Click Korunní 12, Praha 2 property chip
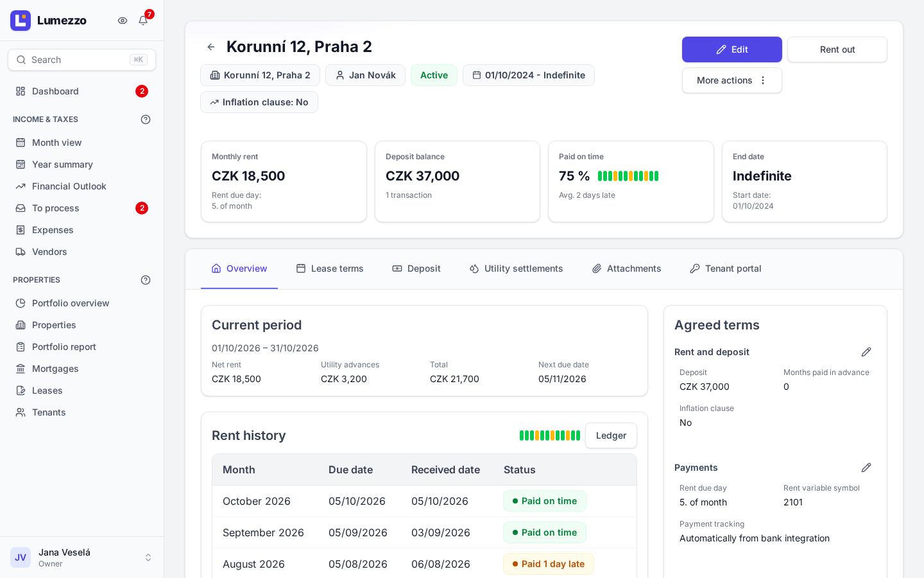 tap(260, 75)
